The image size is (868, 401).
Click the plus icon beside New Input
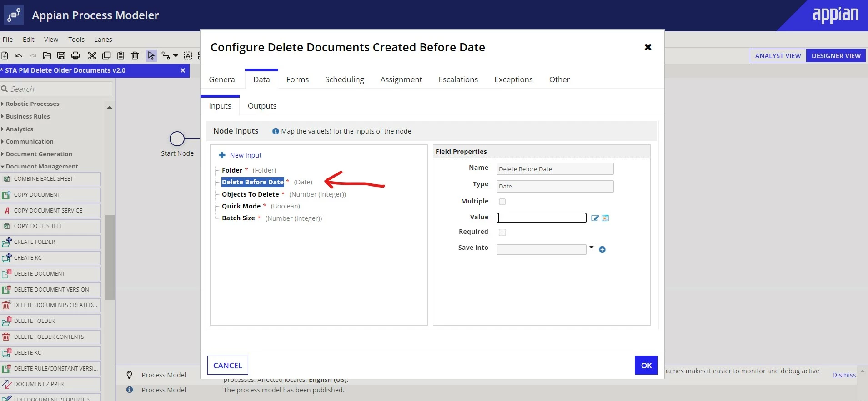222,155
